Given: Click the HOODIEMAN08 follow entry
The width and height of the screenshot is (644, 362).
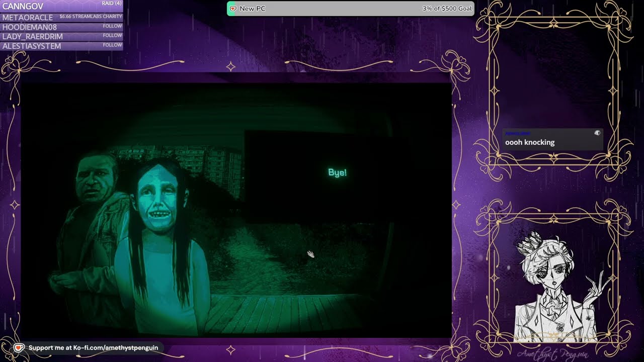Looking at the screenshot, I should point(61,27).
